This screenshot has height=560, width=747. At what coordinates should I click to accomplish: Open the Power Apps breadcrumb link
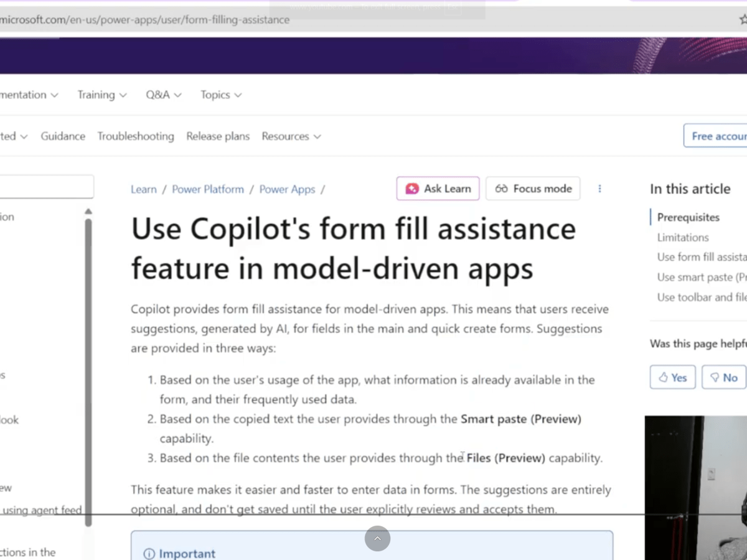coord(287,189)
